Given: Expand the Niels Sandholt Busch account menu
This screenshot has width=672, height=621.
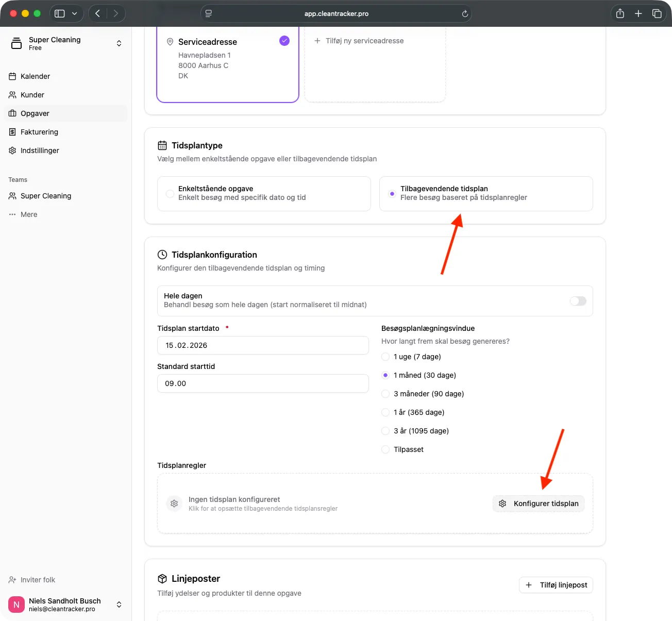Looking at the screenshot, I should pyautogui.click(x=119, y=605).
